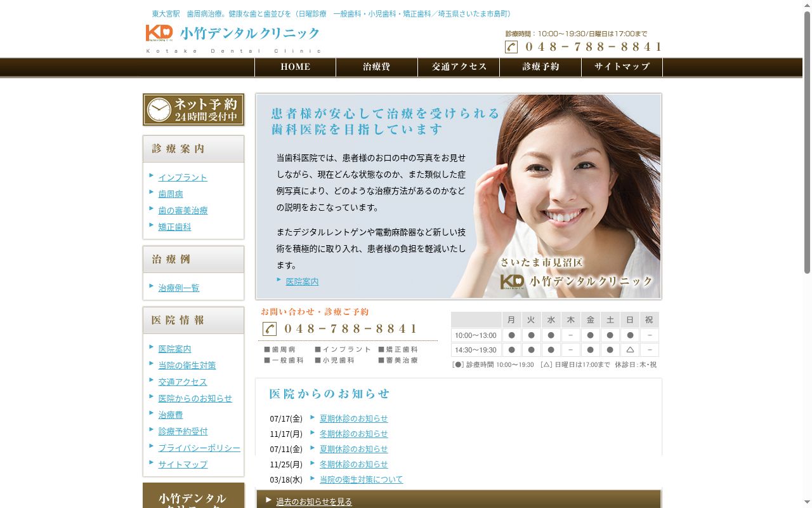Click the 医院からのお知らせ section heading

(329, 394)
